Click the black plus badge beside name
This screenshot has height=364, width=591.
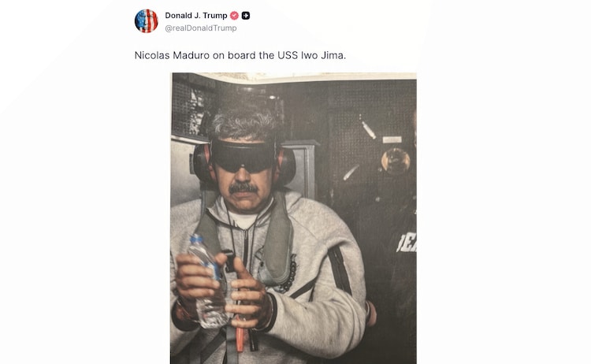click(x=246, y=16)
